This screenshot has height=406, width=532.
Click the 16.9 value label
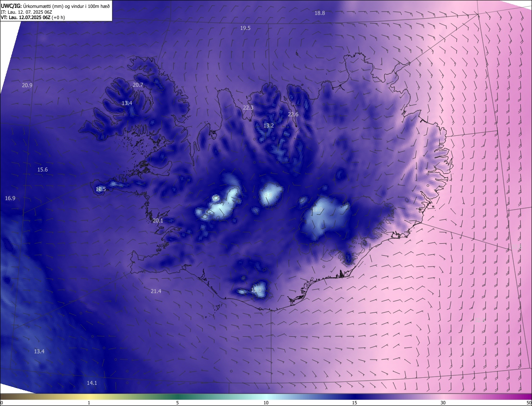tap(10, 198)
